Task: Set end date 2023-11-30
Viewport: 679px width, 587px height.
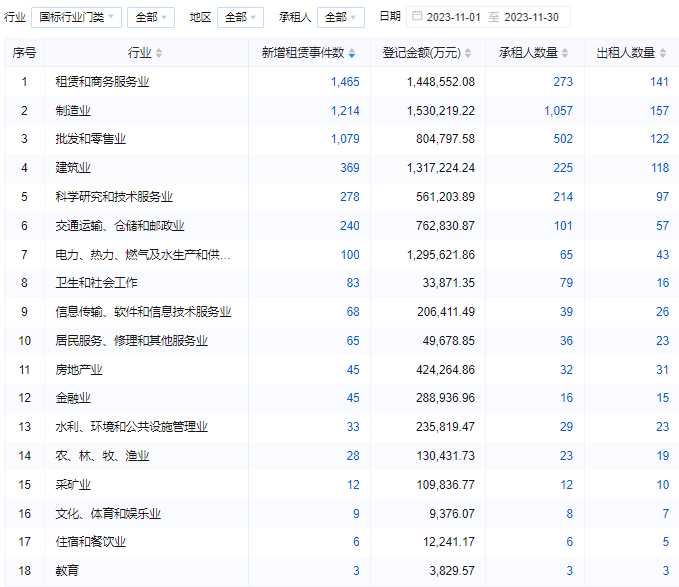Action: [531, 17]
